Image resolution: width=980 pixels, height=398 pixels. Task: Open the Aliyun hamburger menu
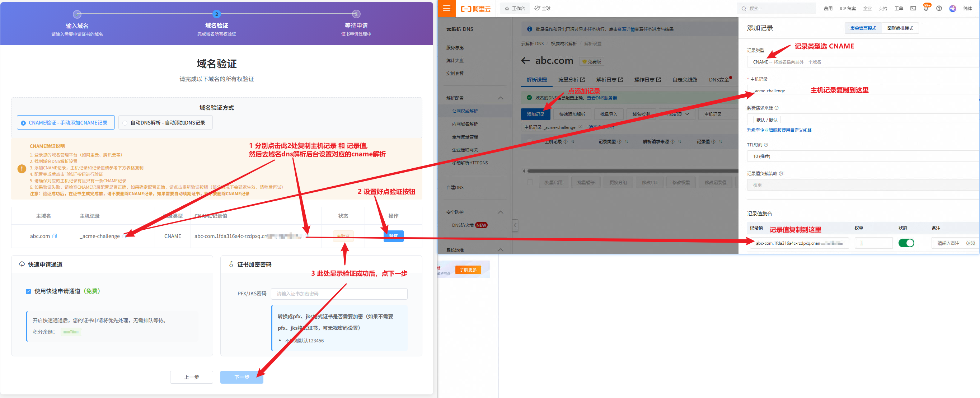(x=447, y=8)
